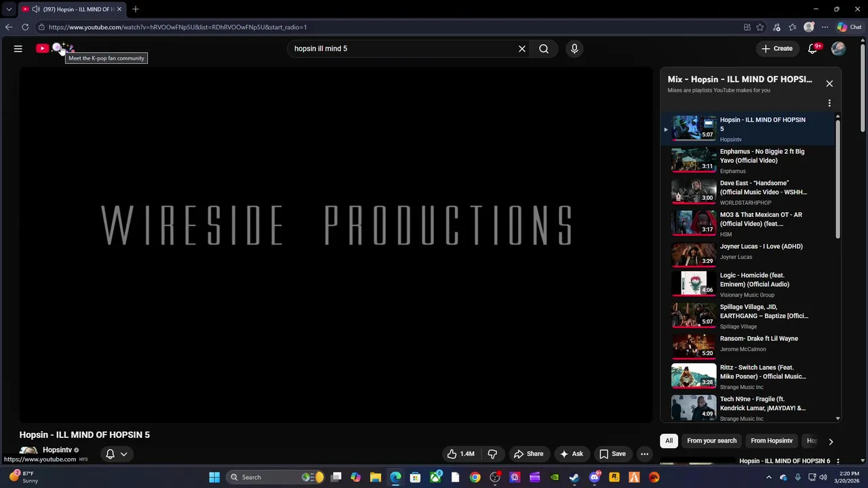Open the volume speaker tray icon
The width and height of the screenshot is (868, 488).
(823, 477)
